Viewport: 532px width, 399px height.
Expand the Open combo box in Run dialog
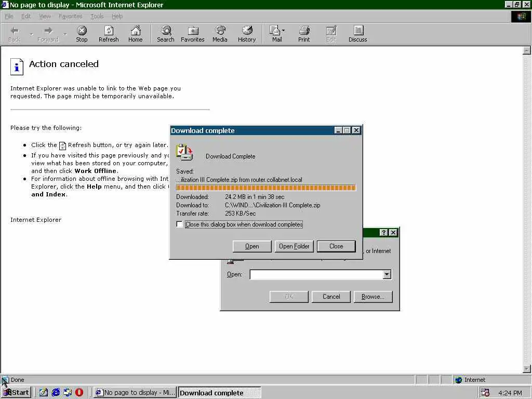point(387,274)
